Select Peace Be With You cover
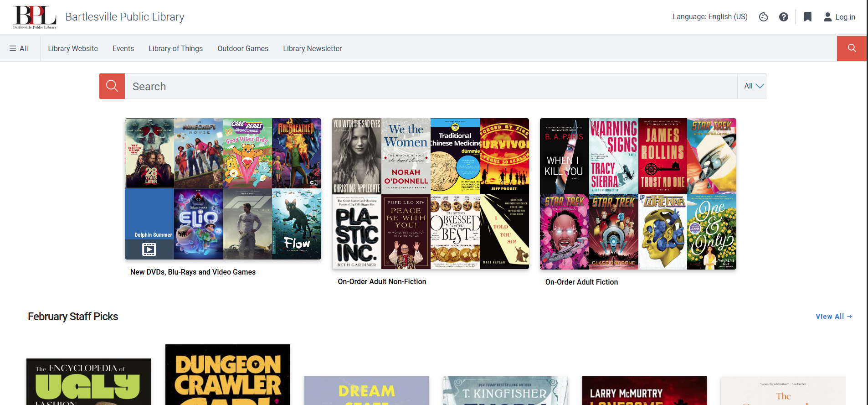Screen dimensions: 868x405 [406, 232]
